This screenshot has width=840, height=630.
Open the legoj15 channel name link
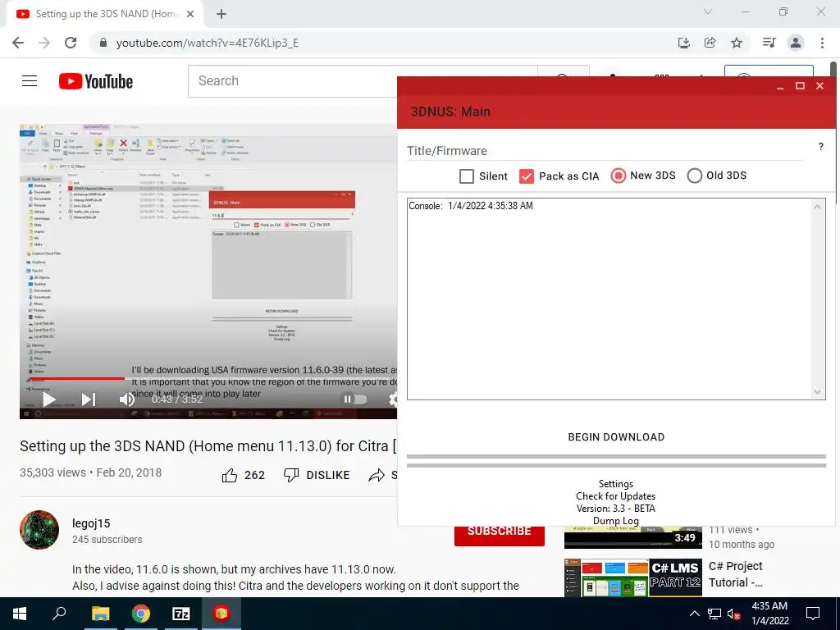click(91, 523)
